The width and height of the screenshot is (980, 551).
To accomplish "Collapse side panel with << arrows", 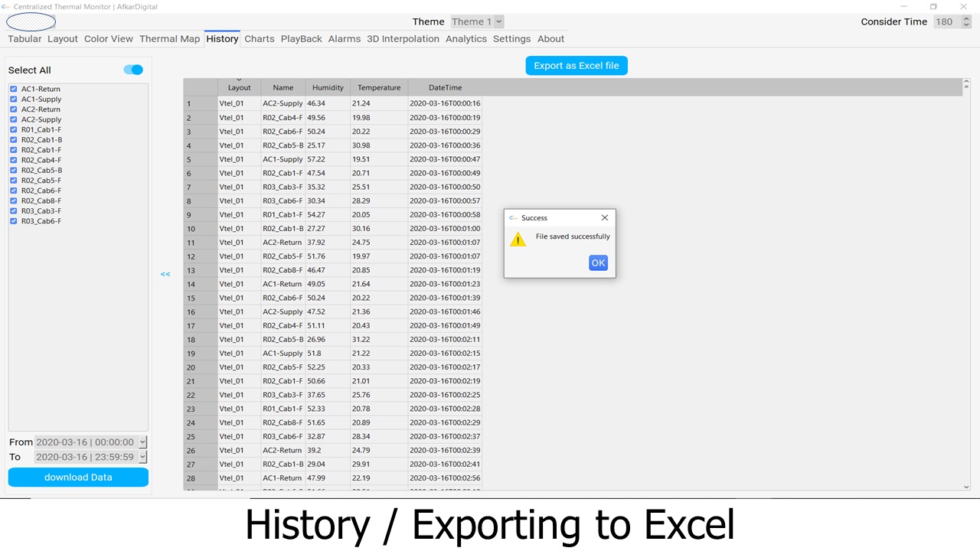I will pos(165,274).
